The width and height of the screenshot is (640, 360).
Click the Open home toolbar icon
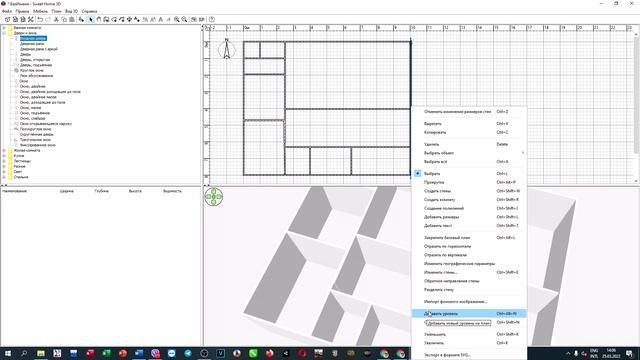tap(15, 20)
